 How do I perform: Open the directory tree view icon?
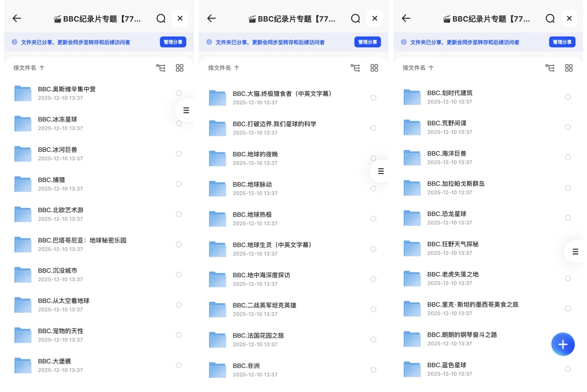pyautogui.click(x=160, y=67)
